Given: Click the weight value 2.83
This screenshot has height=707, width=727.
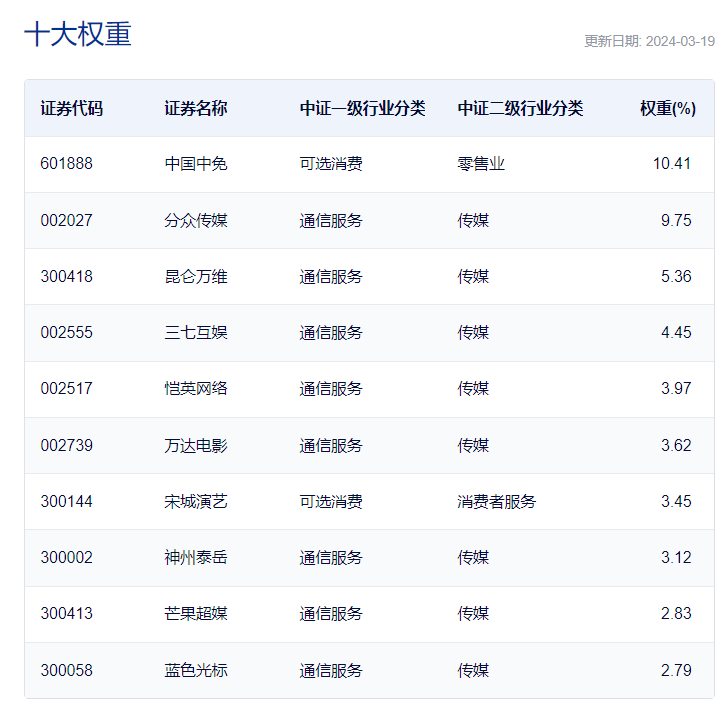Looking at the screenshot, I should (676, 614).
